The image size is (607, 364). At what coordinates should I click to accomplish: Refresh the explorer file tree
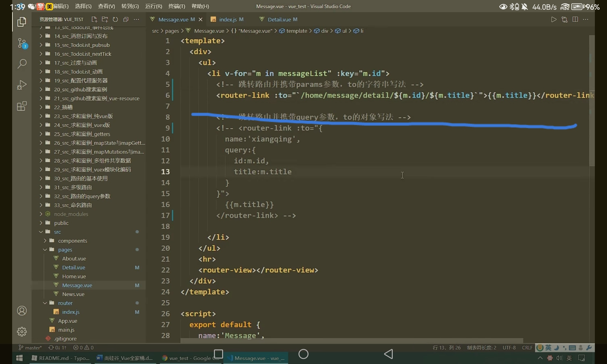pyautogui.click(x=115, y=19)
